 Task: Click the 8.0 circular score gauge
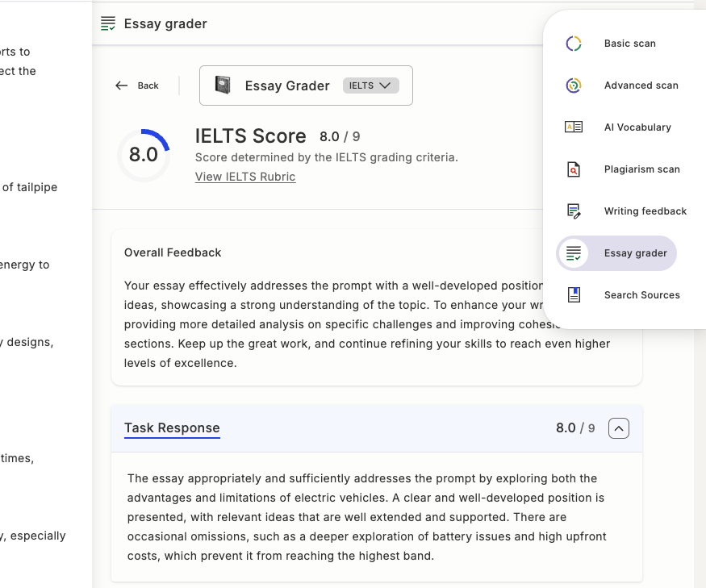pyautogui.click(x=144, y=155)
